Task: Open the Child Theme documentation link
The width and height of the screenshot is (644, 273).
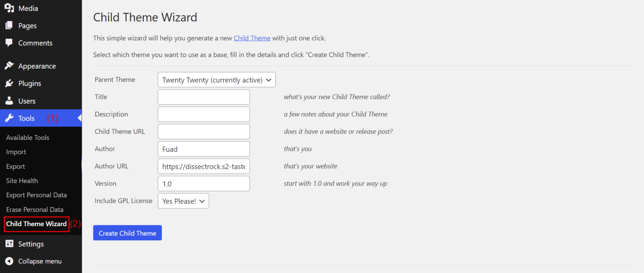Action: point(252,38)
